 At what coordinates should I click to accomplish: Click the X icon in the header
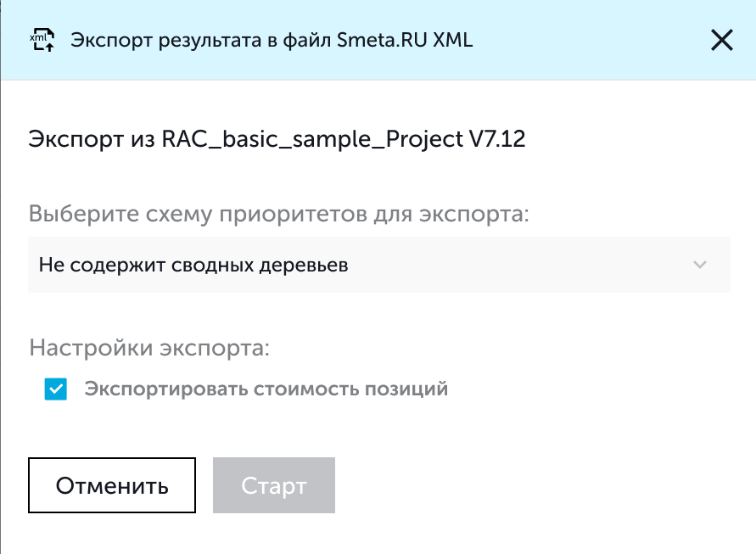click(721, 40)
